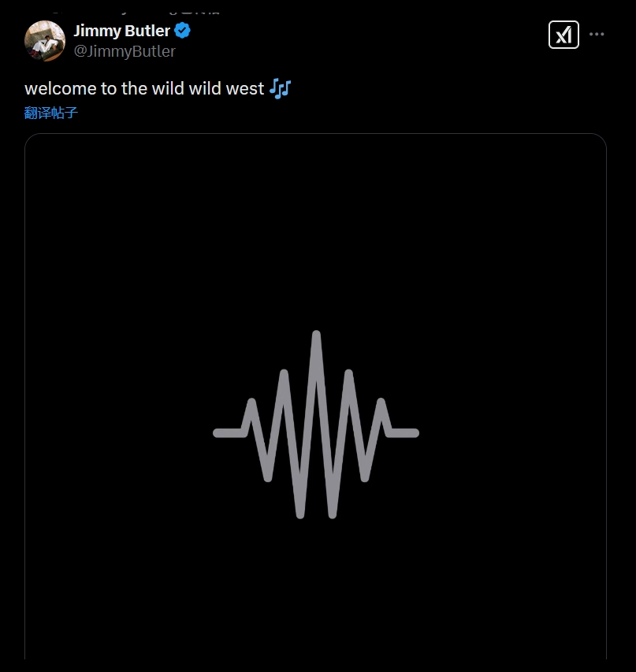Click the rounded top-left border of media card
Viewport: 636px width, 672px height.
(29, 138)
